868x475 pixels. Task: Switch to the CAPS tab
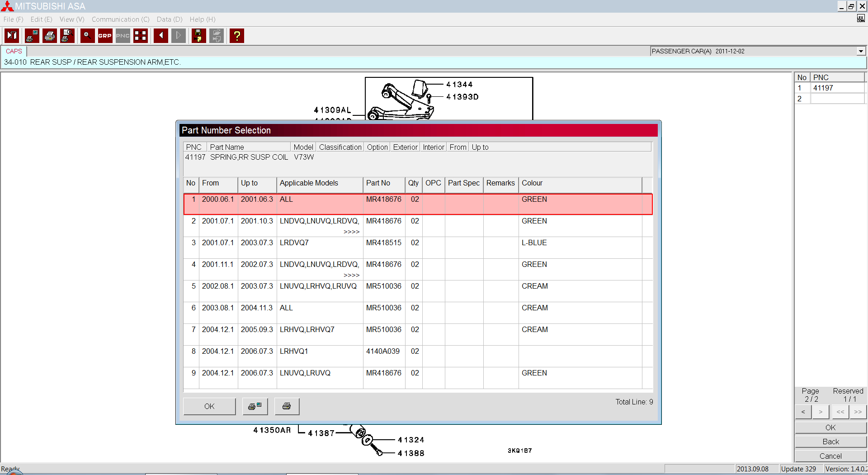click(x=14, y=51)
